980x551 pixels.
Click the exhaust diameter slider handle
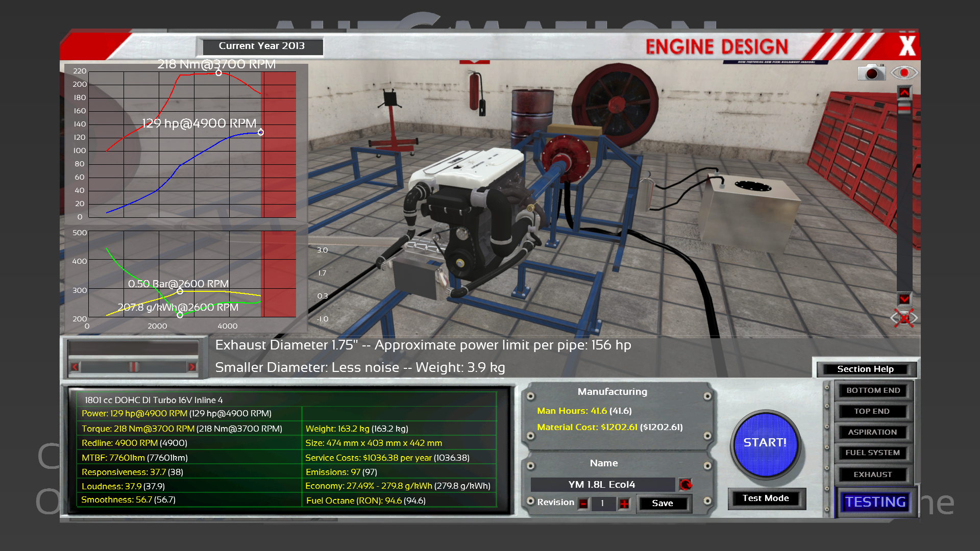click(x=134, y=367)
